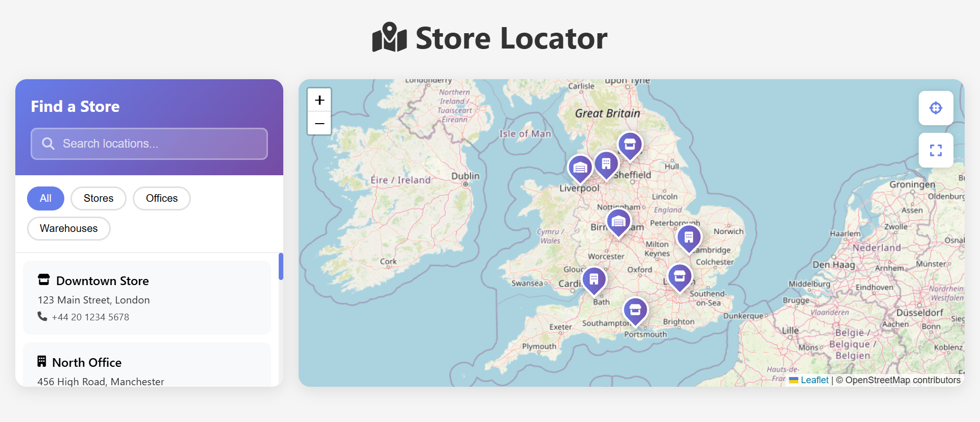Focus the Search locations field

point(149,144)
